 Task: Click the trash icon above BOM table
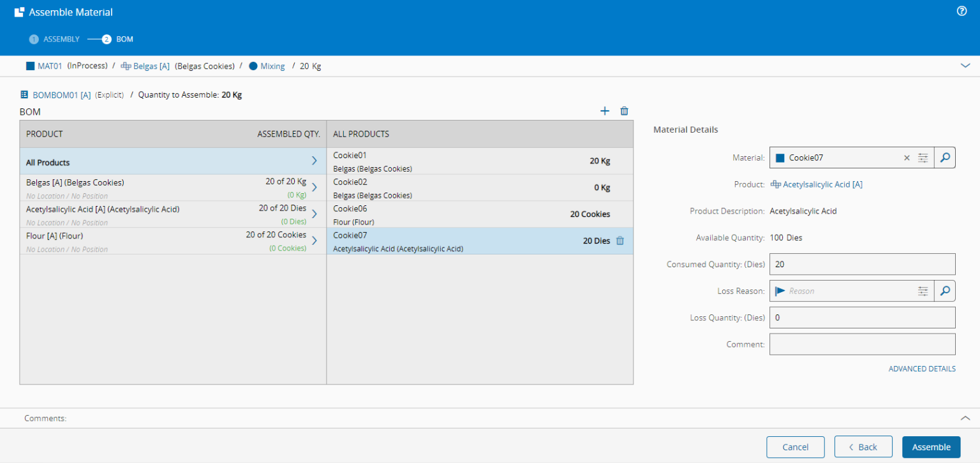(624, 111)
